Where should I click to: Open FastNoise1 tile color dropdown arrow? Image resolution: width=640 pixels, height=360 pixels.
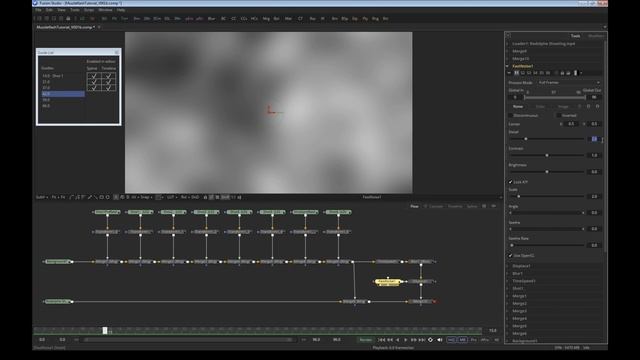[581, 73]
